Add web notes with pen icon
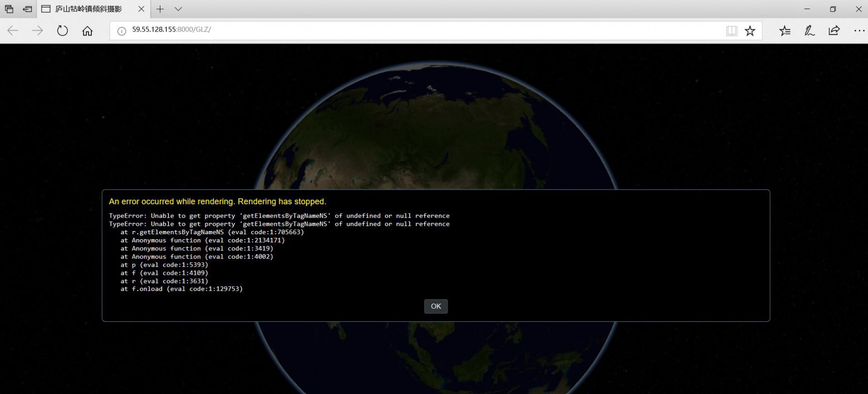Image resolution: width=868 pixels, height=394 pixels. click(810, 31)
